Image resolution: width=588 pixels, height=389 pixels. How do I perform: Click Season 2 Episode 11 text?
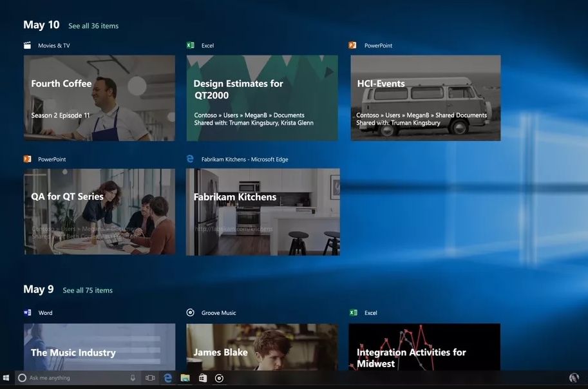pos(61,115)
